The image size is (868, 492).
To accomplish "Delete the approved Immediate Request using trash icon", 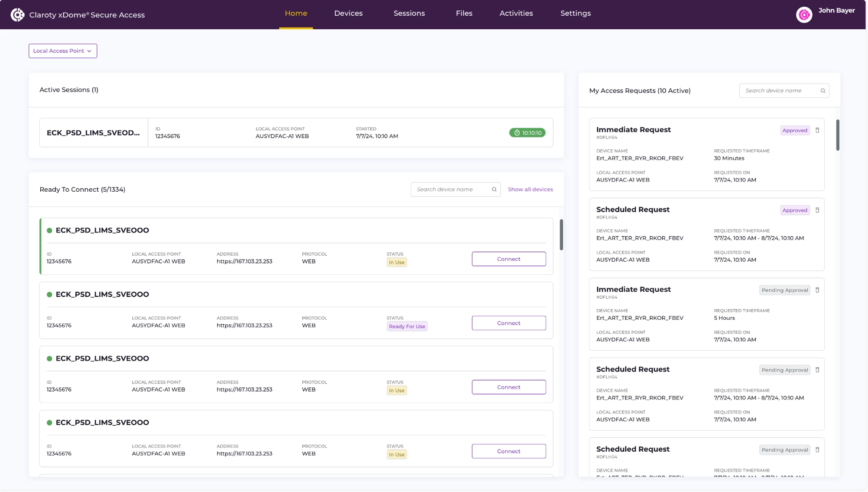I will (x=817, y=130).
